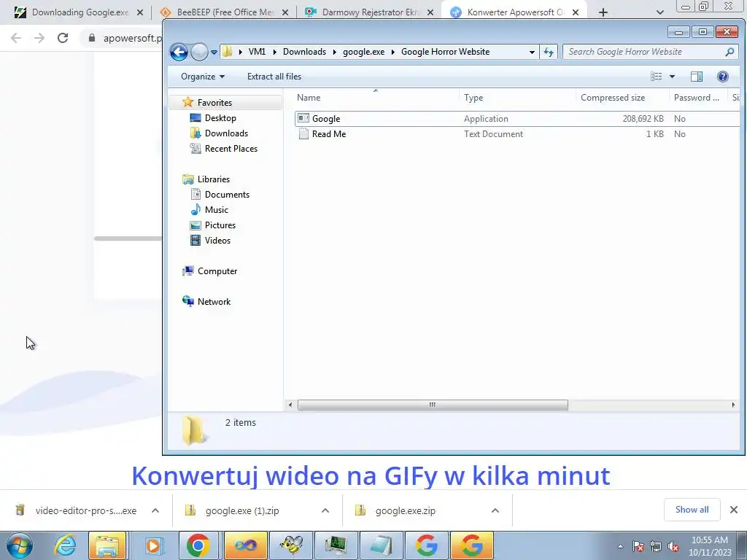Open the view options dropdown arrow
The image size is (747, 560).
point(672,77)
